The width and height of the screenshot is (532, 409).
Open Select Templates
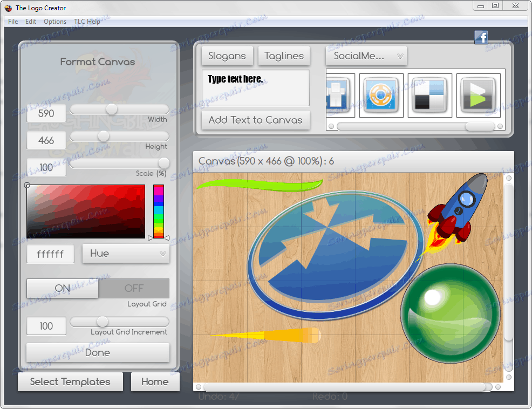[x=70, y=381]
